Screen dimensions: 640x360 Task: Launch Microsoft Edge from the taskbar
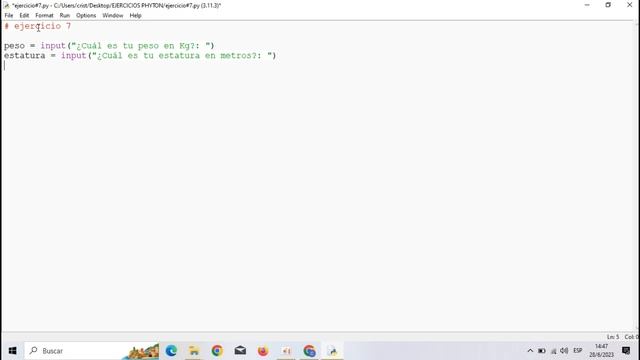click(171, 351)
